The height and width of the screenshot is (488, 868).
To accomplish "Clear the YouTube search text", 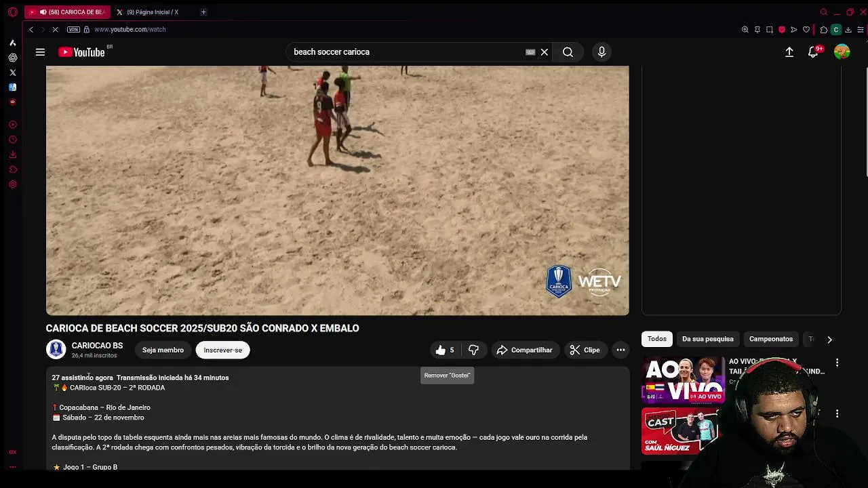I will click(x=544, y=52).
